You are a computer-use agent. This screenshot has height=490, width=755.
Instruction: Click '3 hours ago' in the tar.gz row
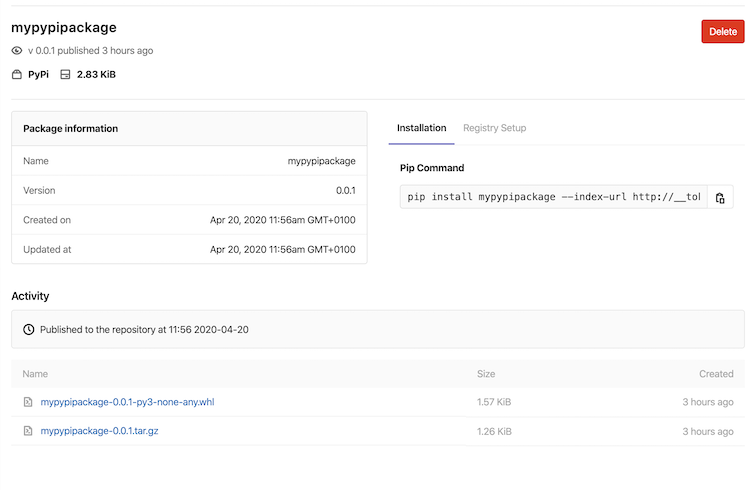tap(708, 431)
